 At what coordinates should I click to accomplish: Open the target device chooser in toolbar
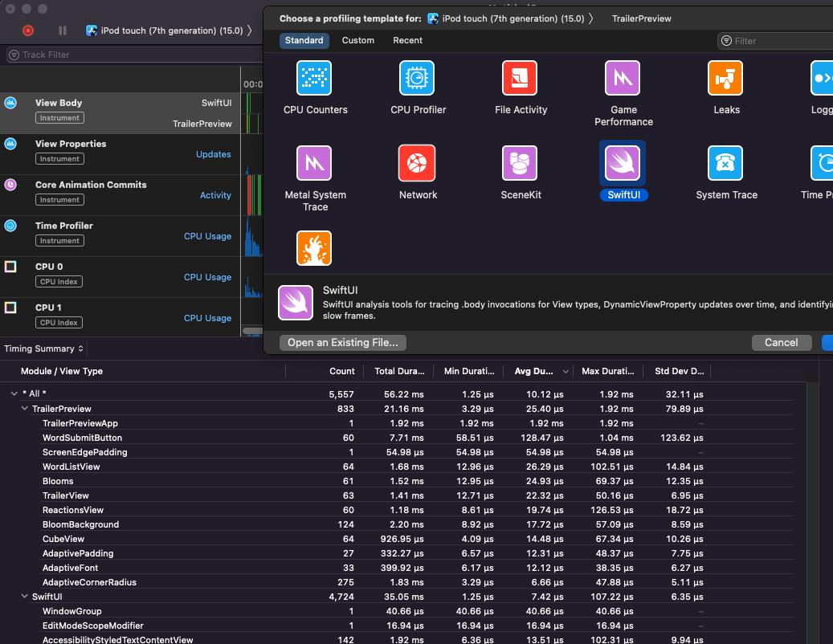click(169, 31)
